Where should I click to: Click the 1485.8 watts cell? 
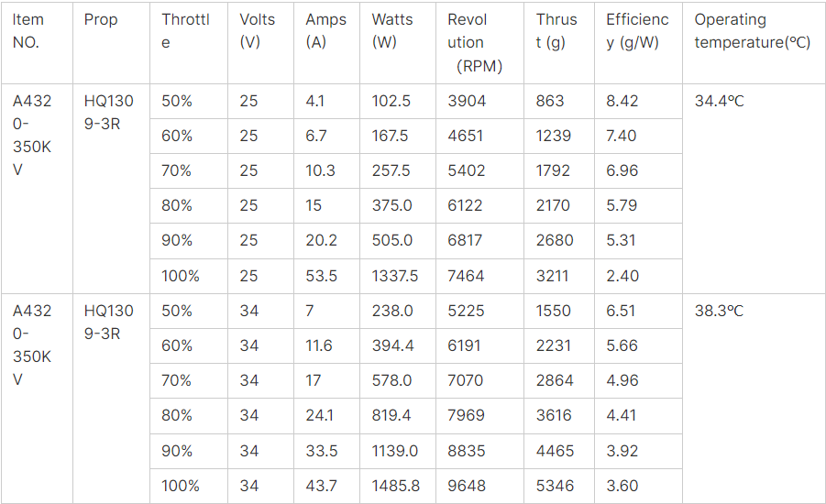pyautogui.click(x=395, y=486)
